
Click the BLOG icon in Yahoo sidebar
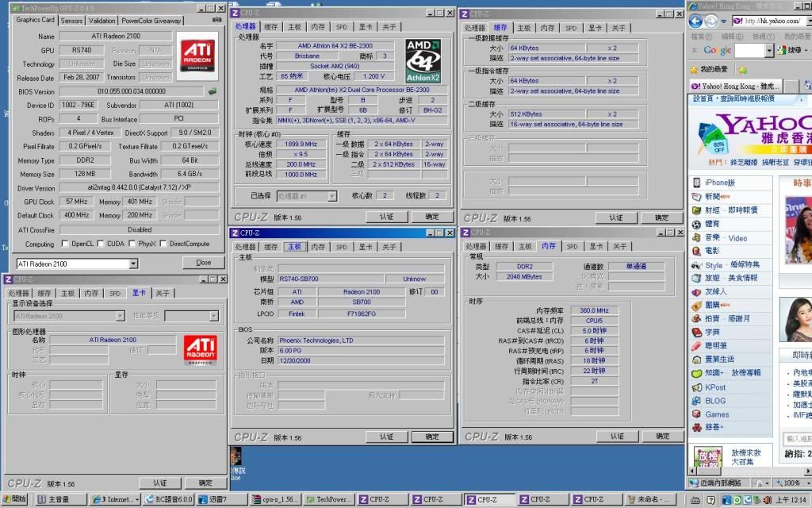pyautogui.click(x=697, y=401)
